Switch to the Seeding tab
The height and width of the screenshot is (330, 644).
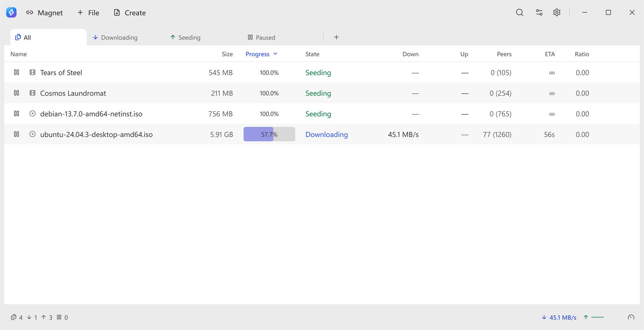click(185, 37)
